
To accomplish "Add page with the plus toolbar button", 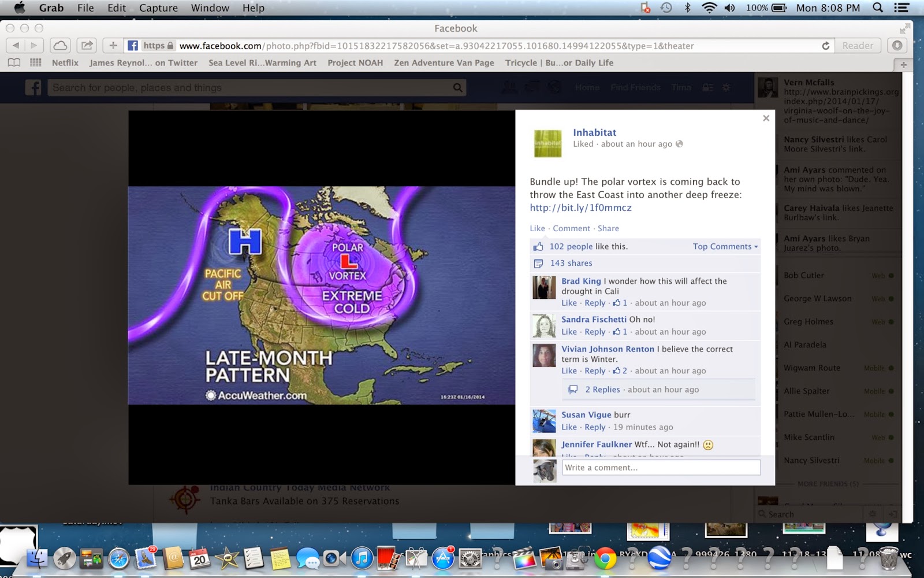I will coord(113,46).
